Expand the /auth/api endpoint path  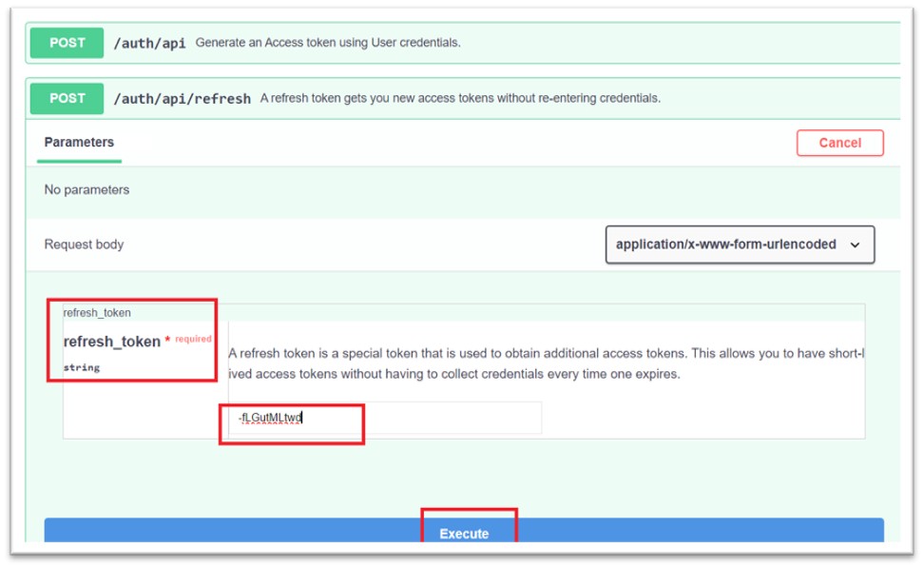click(x=149, y=43)
